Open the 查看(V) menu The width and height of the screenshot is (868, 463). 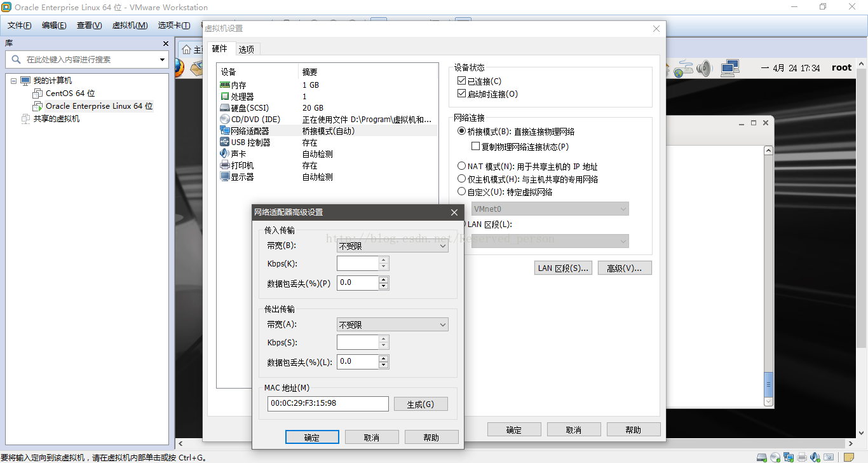click(89, 25)
